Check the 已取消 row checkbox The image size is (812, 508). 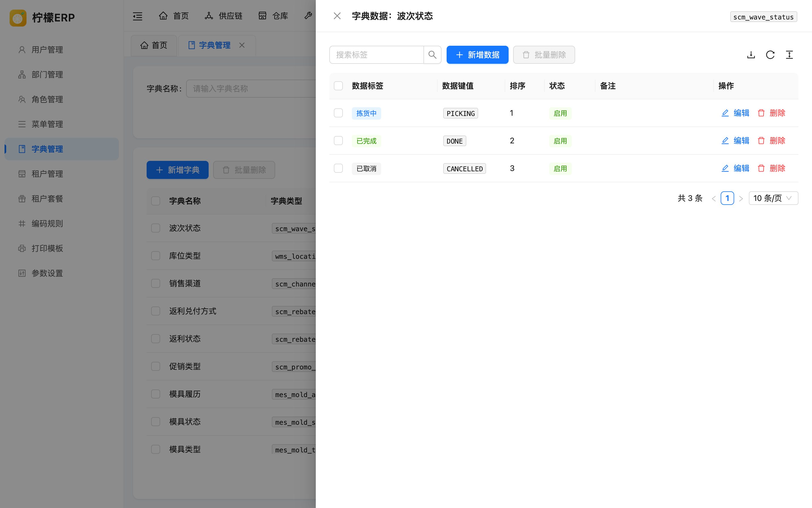pyautogui.click(x=338, y=168)
